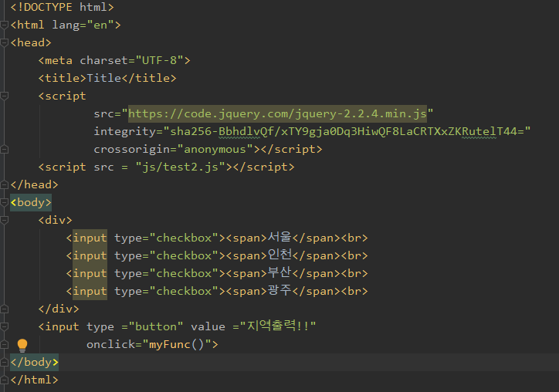Image resolution: width=559 pixels, height=392 pixels.
Task: Click the meta tag name
Action: pyautogui.click(x=59, y=61)
